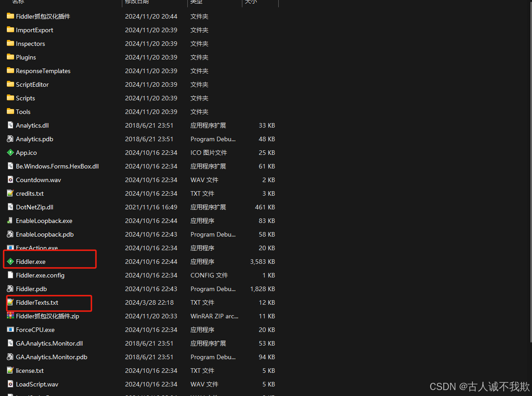
Task: Select the Plugins folder icon
Action: [10, 57]
